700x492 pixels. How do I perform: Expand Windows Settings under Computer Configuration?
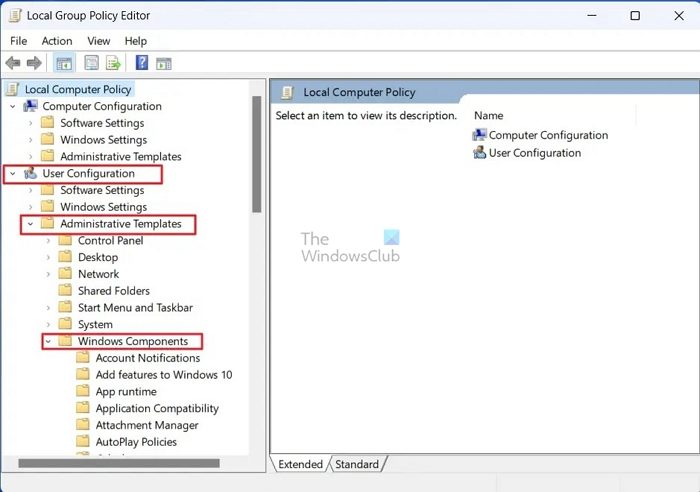(30, 140)
